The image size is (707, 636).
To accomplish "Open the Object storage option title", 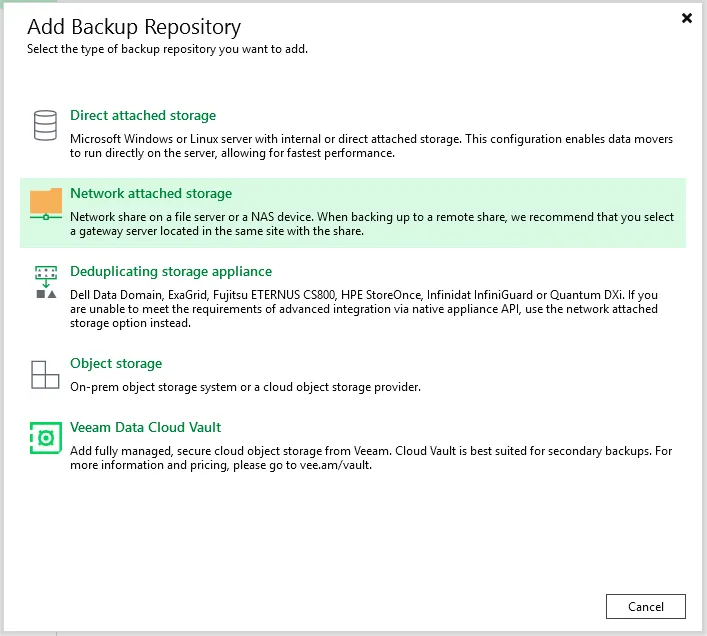I will (116, 364).
